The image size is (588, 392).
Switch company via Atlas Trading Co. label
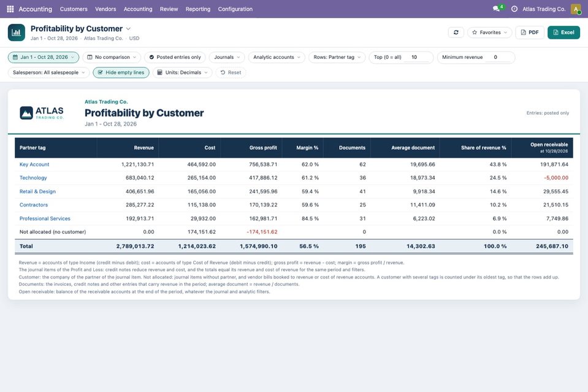point(544,9)
